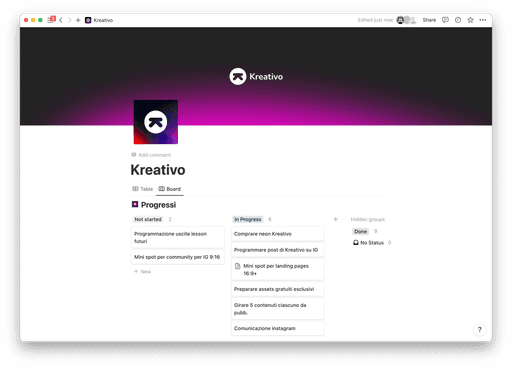
Task: Open the three-dots page menu
Action: click(483, 20)
